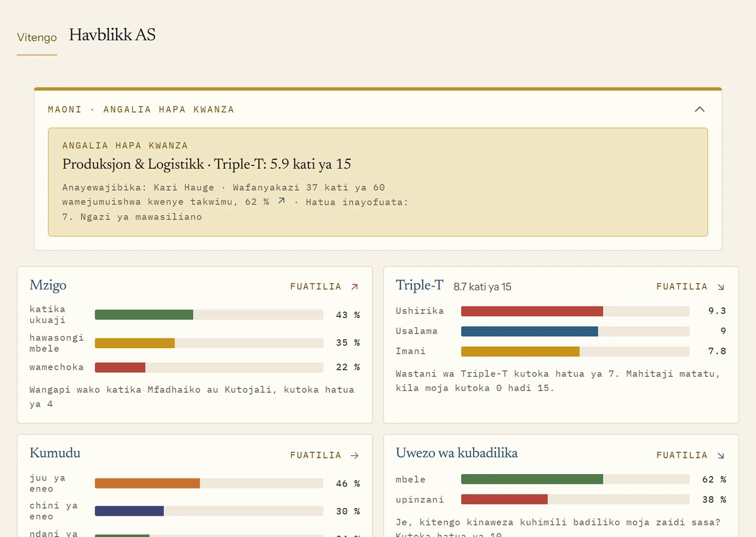Click the "7. Ngazi ya mawasiliano" step text
The width and height of the screenshot is (756, 537).
pyautogui.click(x=132, y=217)
